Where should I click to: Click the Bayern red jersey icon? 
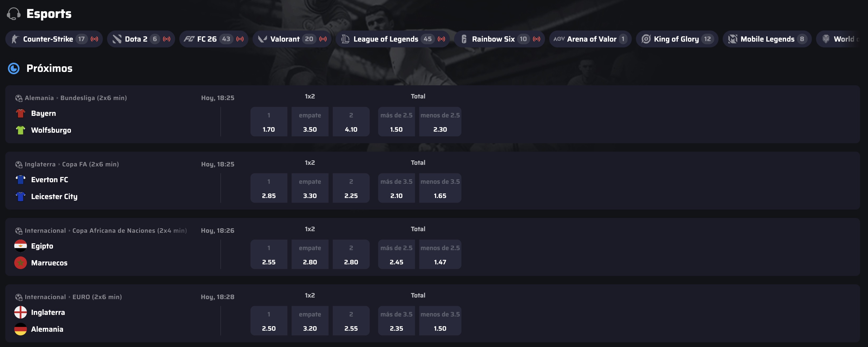[x=21, y=113]
